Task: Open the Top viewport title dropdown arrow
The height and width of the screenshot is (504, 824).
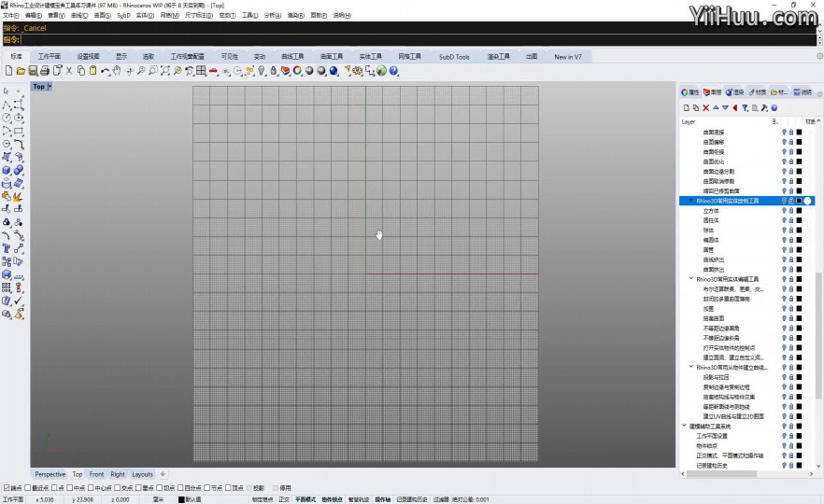Action: 50,86
